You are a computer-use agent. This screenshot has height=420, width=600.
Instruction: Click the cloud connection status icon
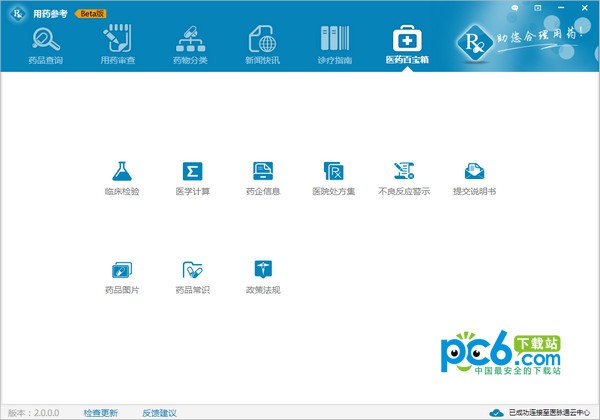tap(496, 413)
